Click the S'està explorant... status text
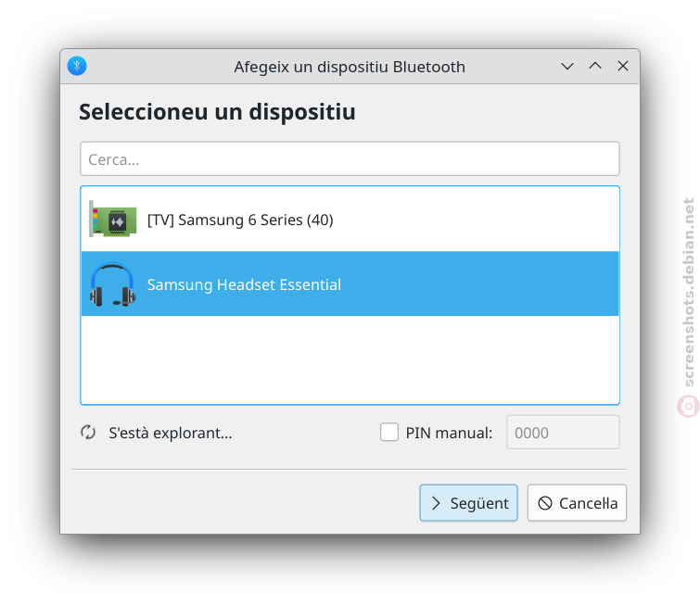 click(171, 433)
